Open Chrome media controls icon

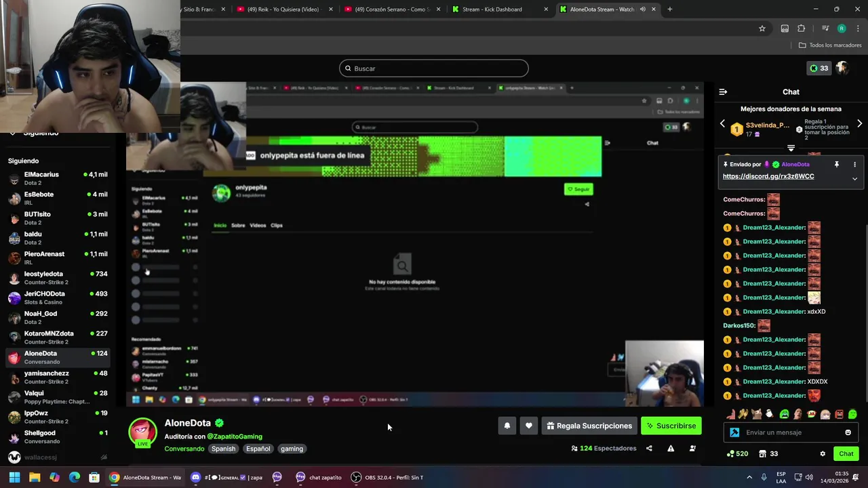[x=825, y=28]
